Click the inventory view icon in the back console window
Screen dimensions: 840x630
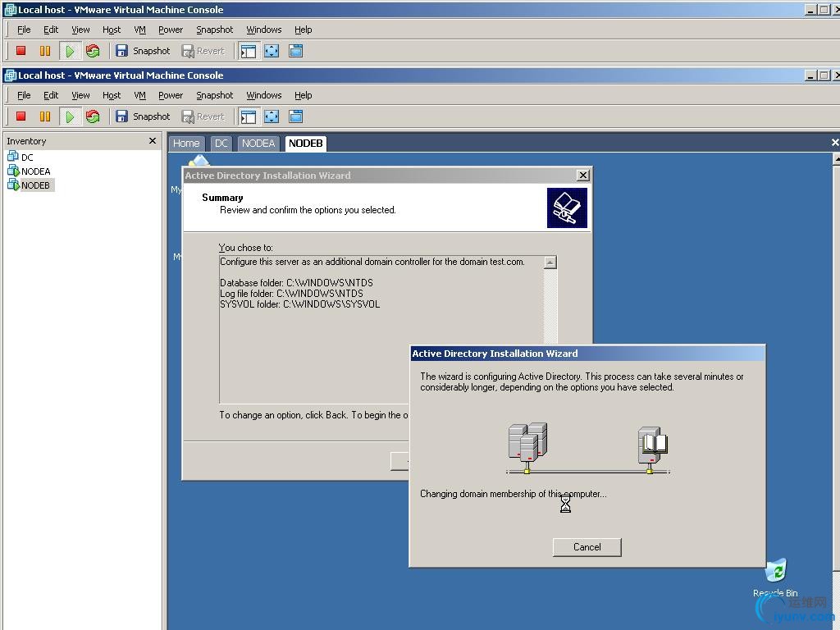pyautogui.click(x=249, y=51)
